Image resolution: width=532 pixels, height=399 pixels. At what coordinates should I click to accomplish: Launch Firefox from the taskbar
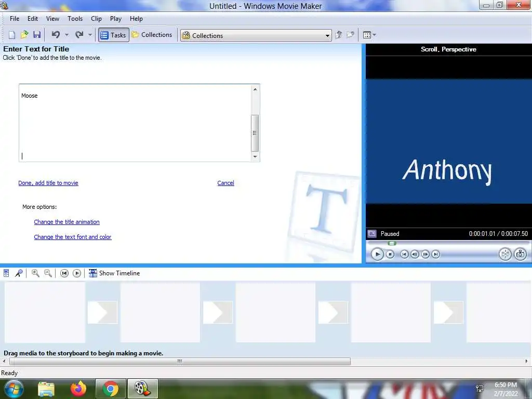78,389
